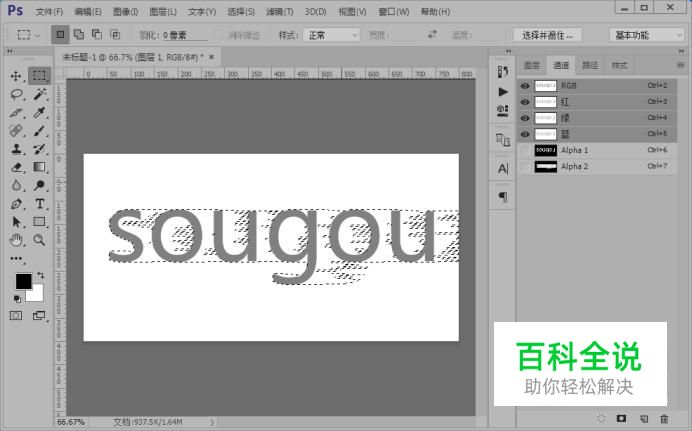
Task: Select the Eraser tool
Action: 16,167
